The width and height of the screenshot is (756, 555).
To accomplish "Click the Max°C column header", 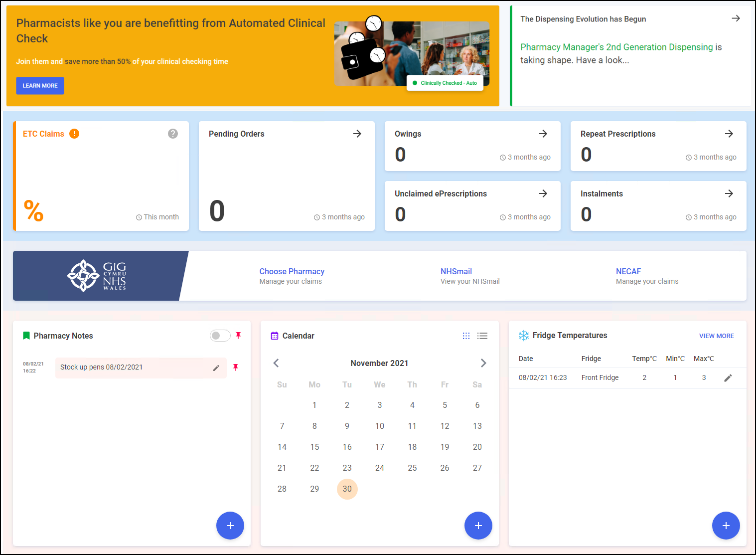I will pos(704,359).
